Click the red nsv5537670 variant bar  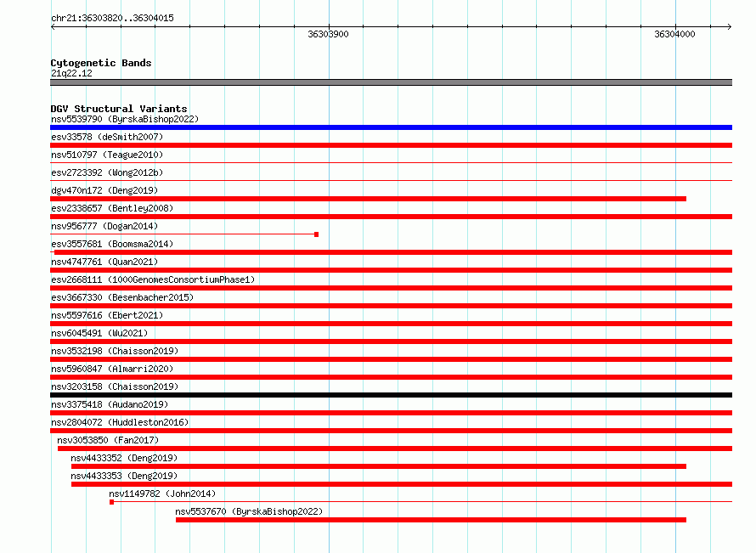pos(431,520)
